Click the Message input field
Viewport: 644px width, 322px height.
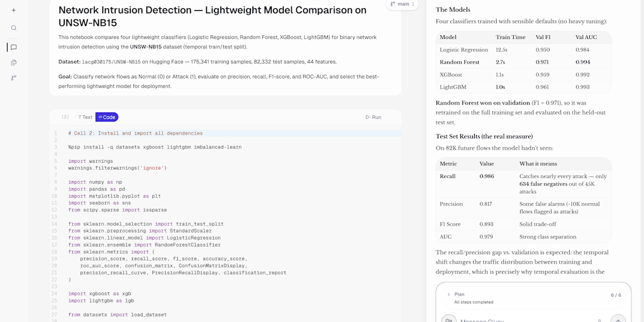click(x=526, y=320)
